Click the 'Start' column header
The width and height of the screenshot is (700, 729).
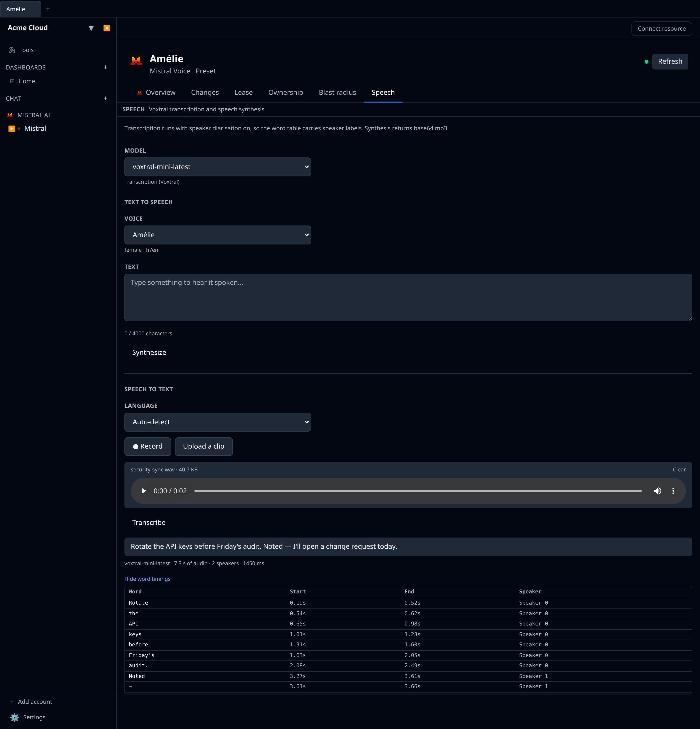coord(297,591)
